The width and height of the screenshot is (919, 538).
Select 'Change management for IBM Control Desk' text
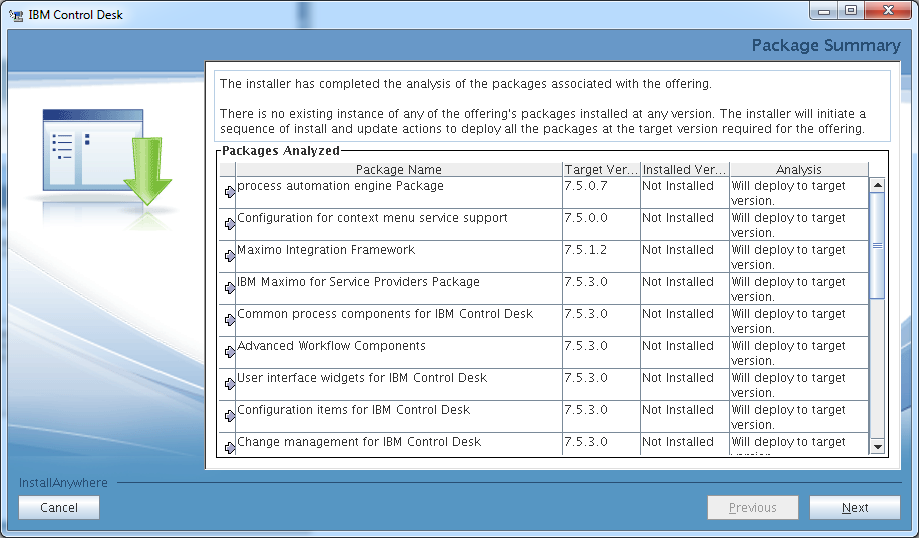(359, 442)
